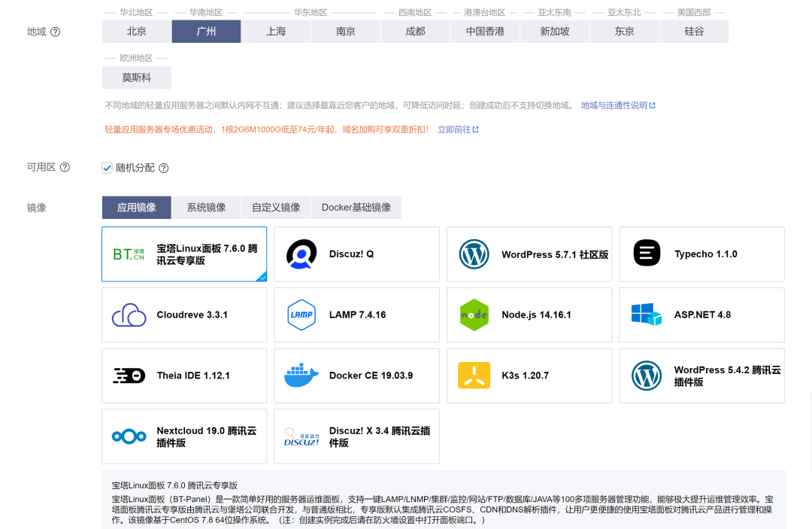Image resolution: width=812 pixels, height=529 pixels.
Task: Choose the Docker CE 19.03.9 image name
Action: pos(371,375)
